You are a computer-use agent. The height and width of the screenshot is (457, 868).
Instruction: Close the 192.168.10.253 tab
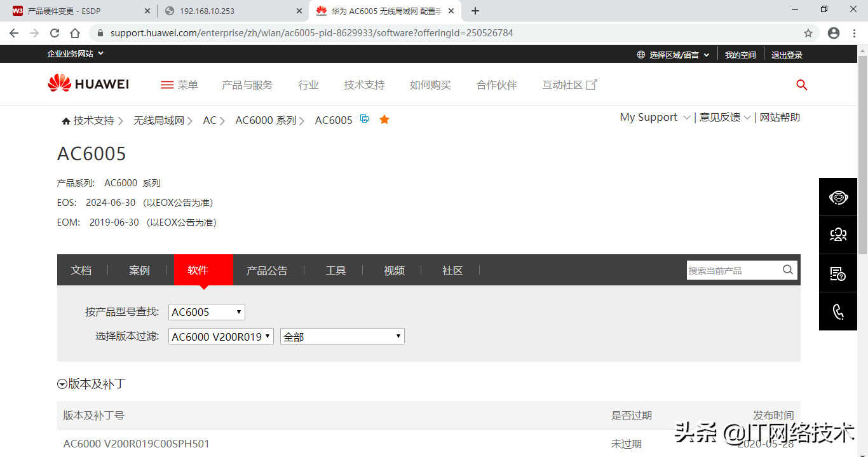tap(299, 11)
